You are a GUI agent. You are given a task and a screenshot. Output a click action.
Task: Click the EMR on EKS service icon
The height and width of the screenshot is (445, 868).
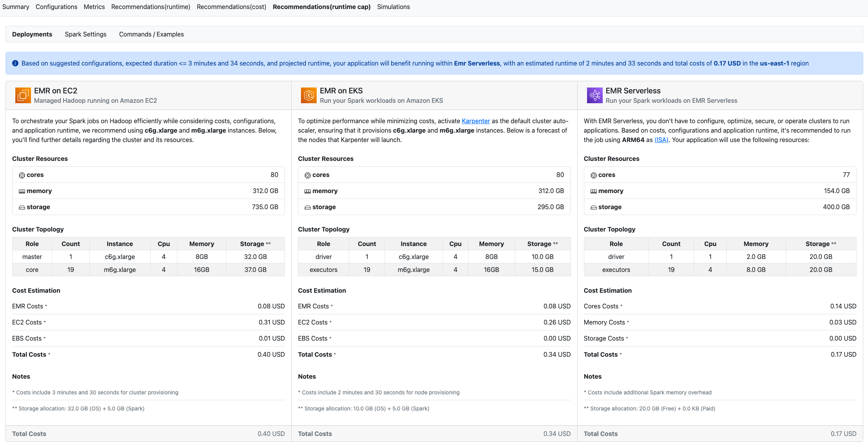(309, 95)
